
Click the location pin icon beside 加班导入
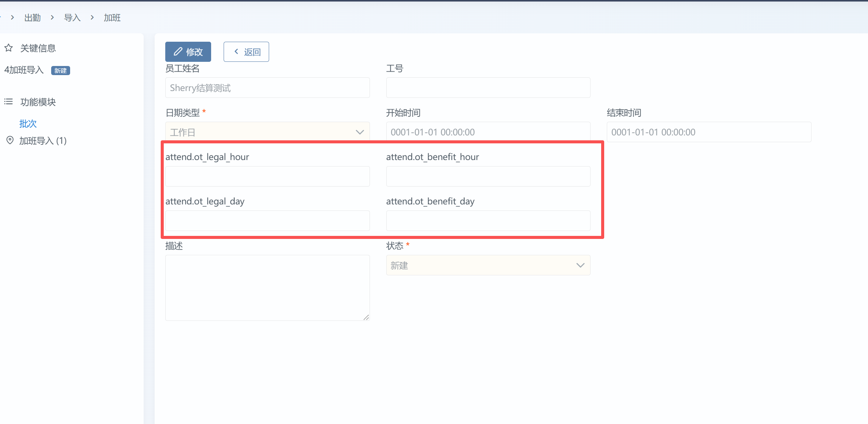tap(10, 140)
